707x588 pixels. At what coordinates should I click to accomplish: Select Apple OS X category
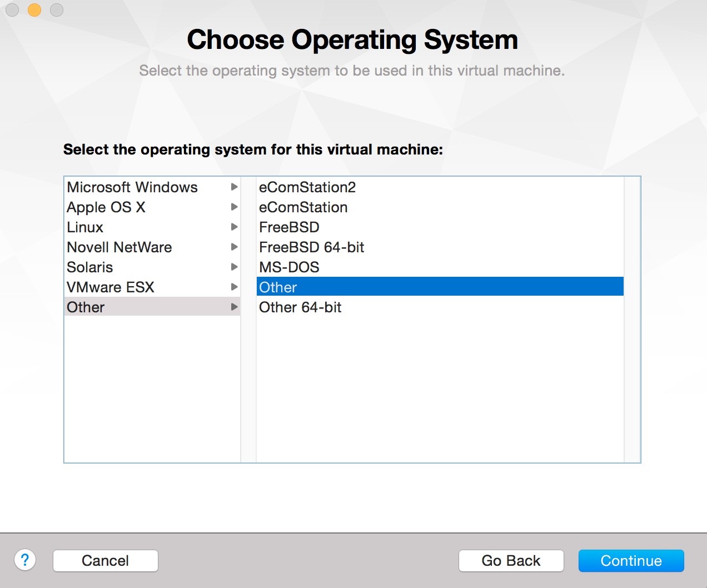click(x=152, y=207)
